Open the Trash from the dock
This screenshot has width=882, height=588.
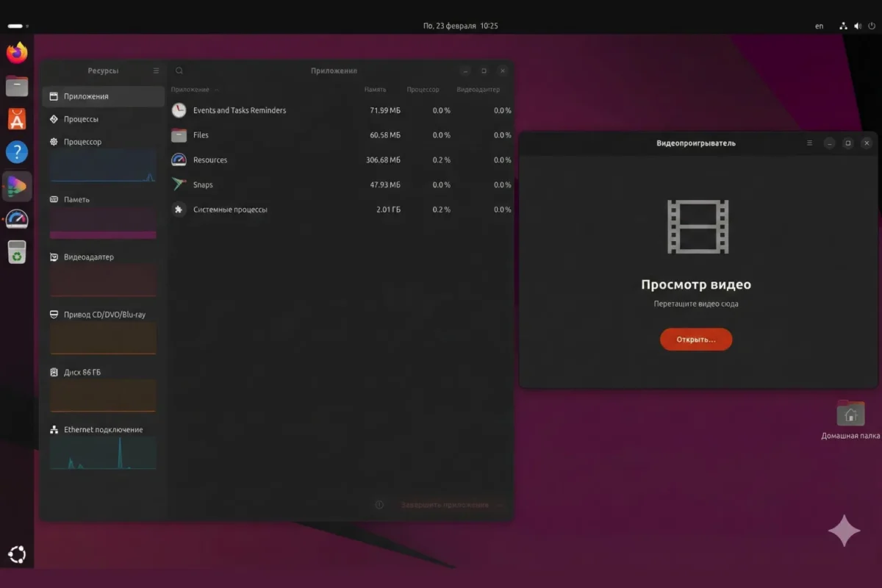[16, 253]
